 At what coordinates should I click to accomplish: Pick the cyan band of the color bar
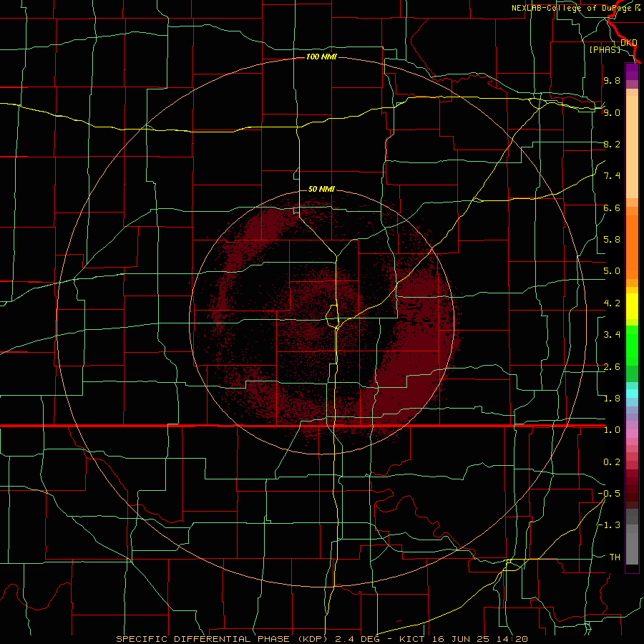pyautogui.click(x=632, y=394)
